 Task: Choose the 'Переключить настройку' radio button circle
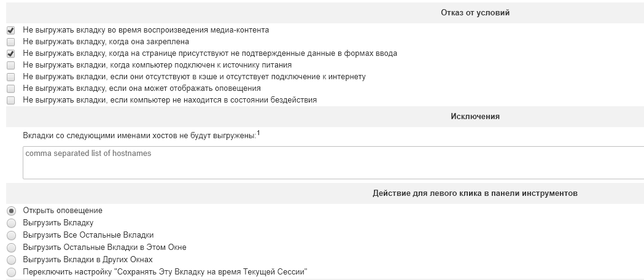[x=11, y=272]
